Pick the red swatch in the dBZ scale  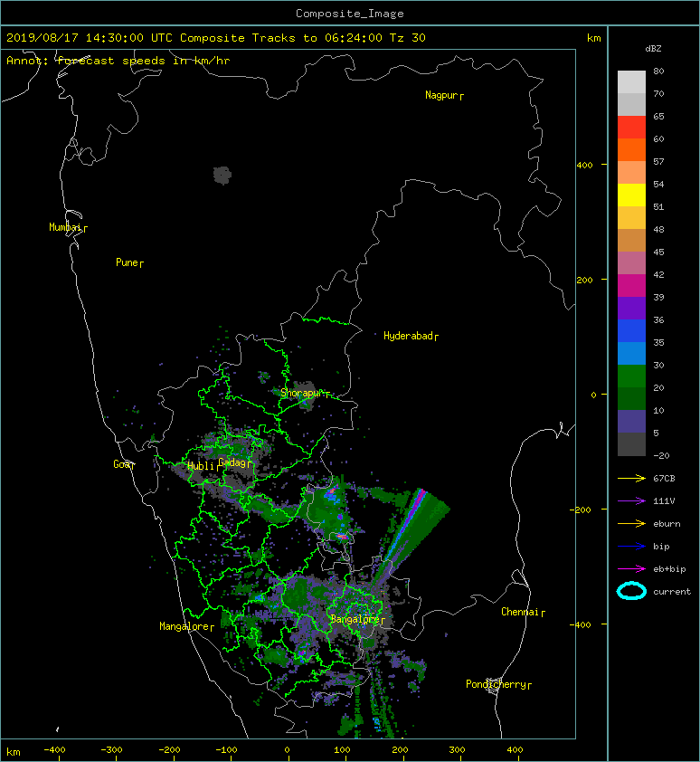click(x=631, y=128)
